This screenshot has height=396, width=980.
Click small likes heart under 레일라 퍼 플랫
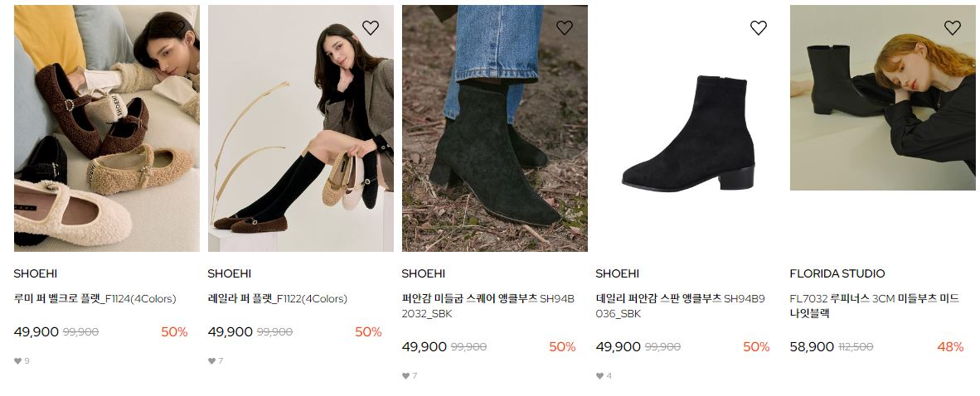[x=212, y=361]
